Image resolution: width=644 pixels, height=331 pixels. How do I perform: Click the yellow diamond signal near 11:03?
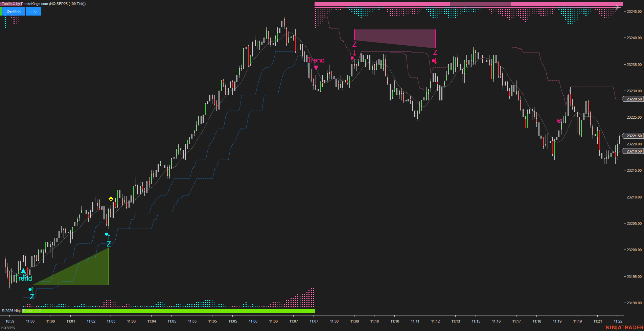111,198
